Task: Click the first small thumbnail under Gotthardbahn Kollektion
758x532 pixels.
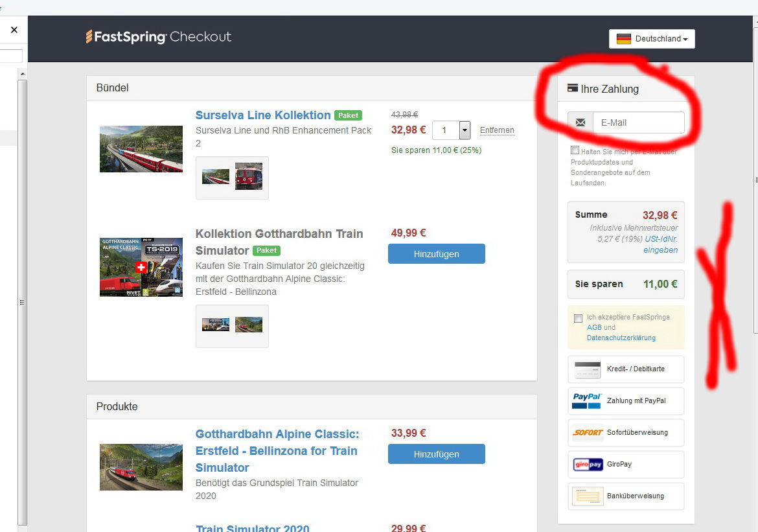Action: (216, 325)
